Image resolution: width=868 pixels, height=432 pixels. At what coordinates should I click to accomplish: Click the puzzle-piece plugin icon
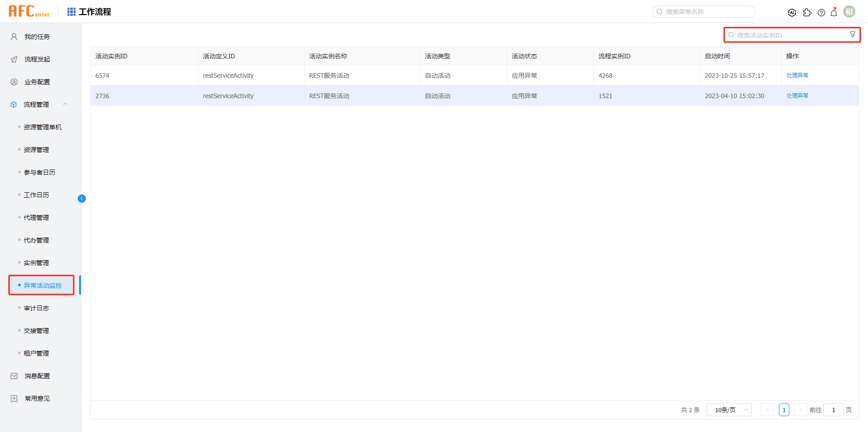(x=807, y=13)
